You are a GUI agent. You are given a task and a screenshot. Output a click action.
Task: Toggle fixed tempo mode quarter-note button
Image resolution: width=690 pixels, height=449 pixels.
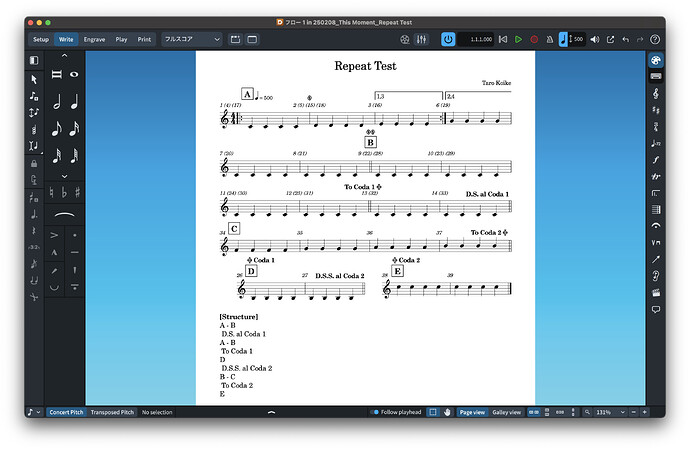coord(563,40)
